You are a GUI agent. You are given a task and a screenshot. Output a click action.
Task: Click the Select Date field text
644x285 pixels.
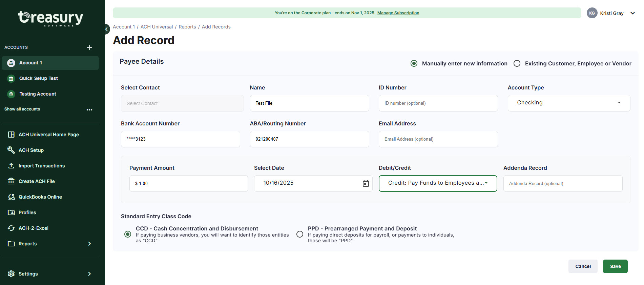click(x=278, y=183)
